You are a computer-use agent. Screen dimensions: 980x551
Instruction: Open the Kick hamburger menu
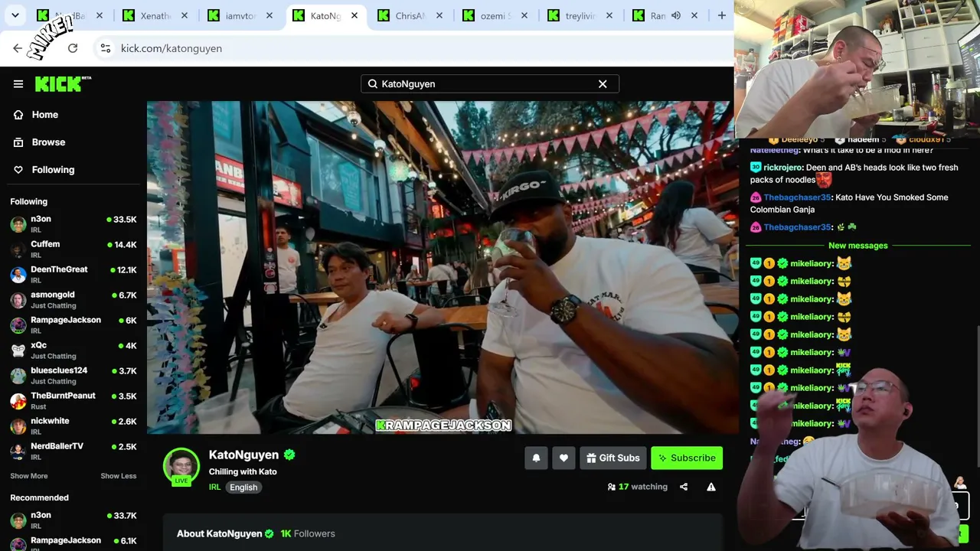18,84
